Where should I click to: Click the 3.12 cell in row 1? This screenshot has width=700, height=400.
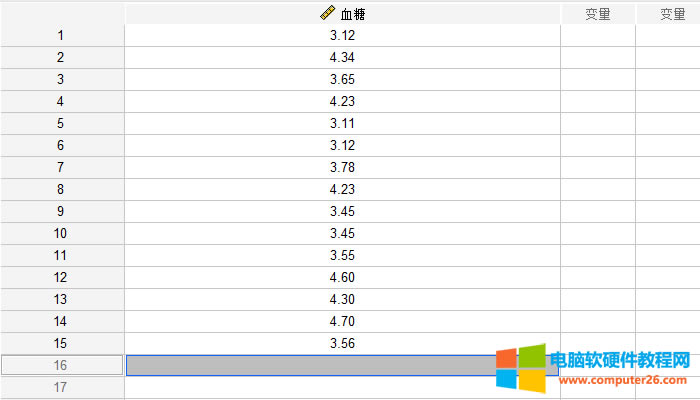(342, 35)
